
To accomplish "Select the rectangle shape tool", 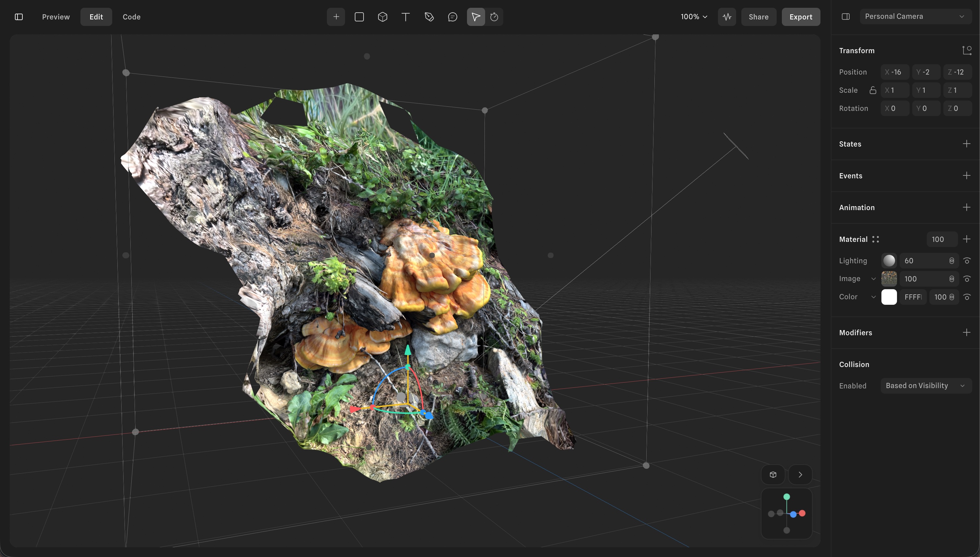I will tap(359, 17).
